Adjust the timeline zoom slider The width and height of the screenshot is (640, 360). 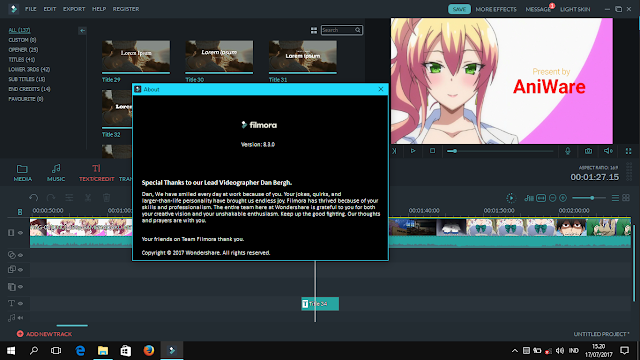pyautogui.click(x=588, y=198)
